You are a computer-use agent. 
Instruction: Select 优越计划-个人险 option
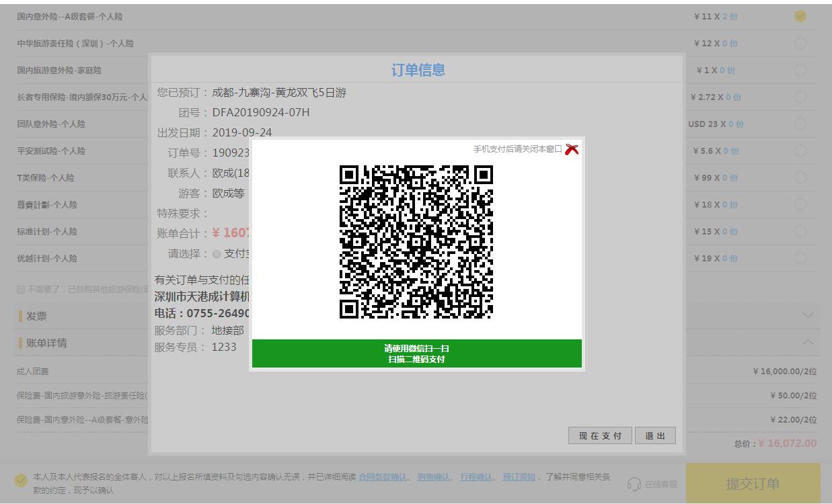click(x=800, y=258)
